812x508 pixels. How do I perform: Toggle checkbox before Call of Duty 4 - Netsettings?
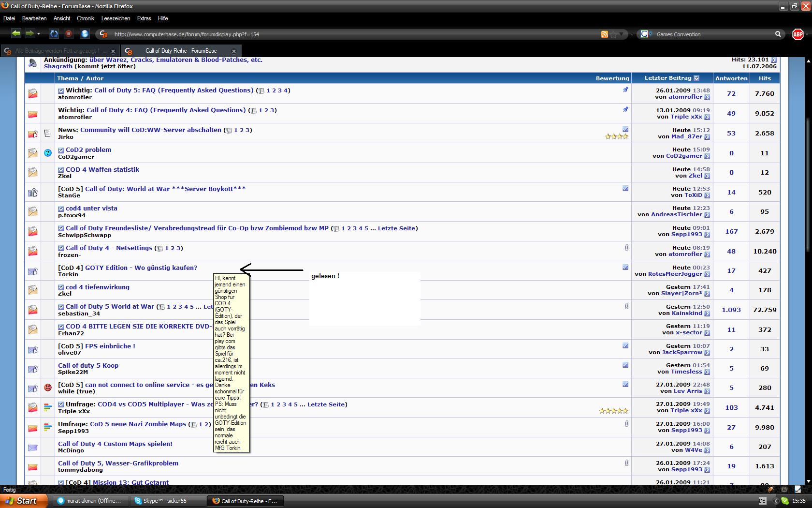[x=61, y=248]
